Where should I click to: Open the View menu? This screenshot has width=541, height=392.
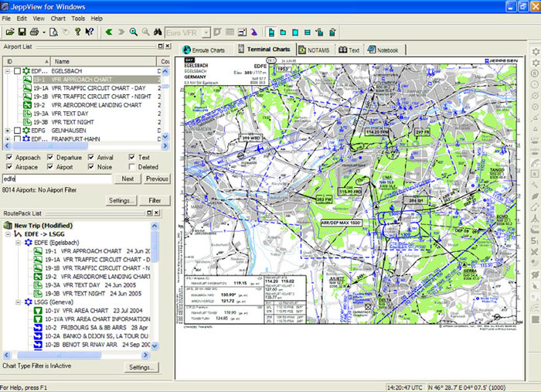(x=39, y=19)
